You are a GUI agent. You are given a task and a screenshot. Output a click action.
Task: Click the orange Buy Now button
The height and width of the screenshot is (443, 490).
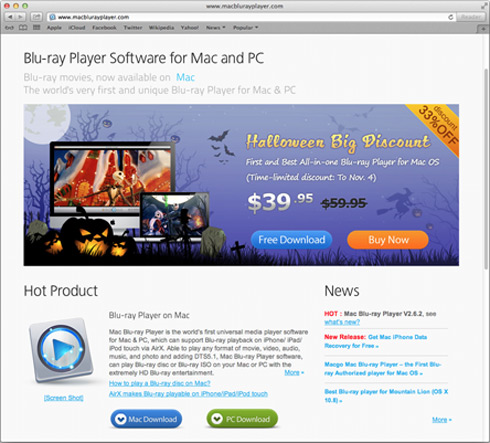click(x=388, y=240)
